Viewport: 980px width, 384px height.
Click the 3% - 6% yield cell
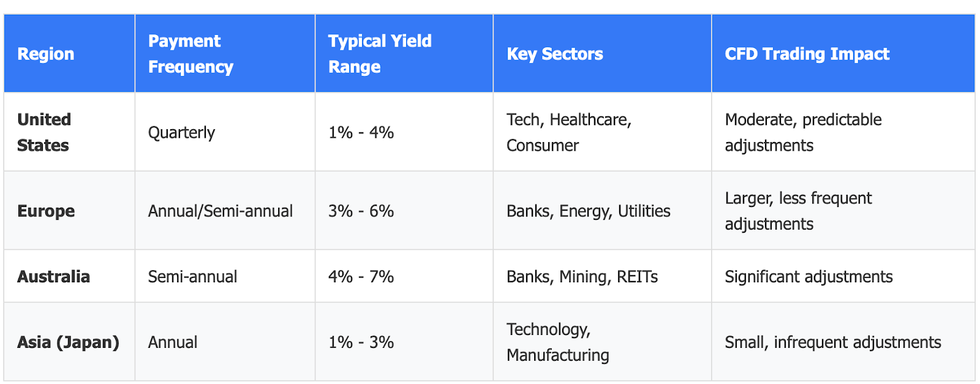(361, 211)
